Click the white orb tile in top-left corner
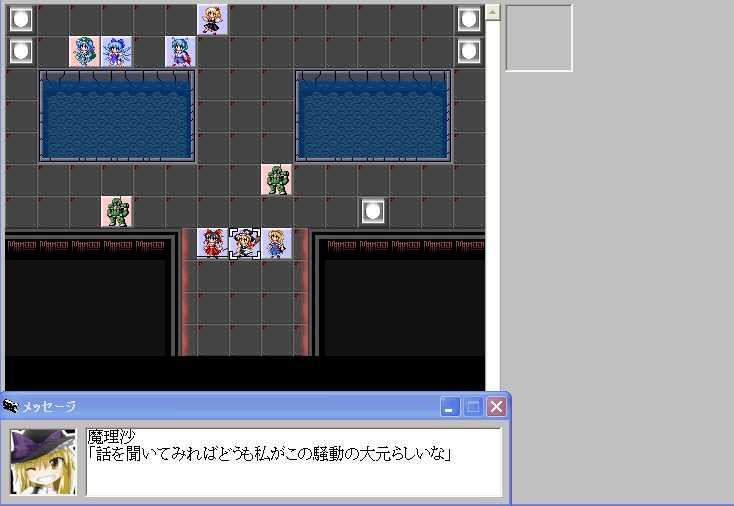734x506 pixels. [21, 20]
